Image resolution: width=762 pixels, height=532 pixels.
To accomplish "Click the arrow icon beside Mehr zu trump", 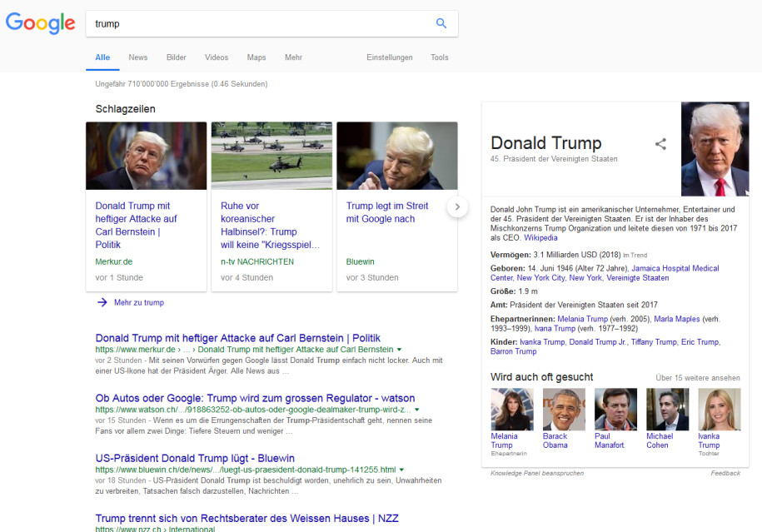I will (x=102, y=302).
